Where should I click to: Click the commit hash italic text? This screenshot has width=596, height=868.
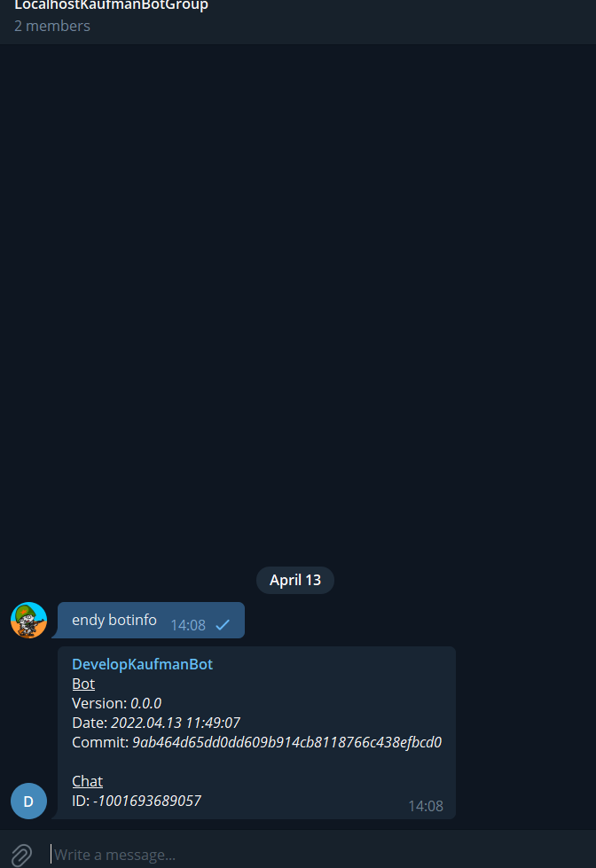(x=287, y=742)
